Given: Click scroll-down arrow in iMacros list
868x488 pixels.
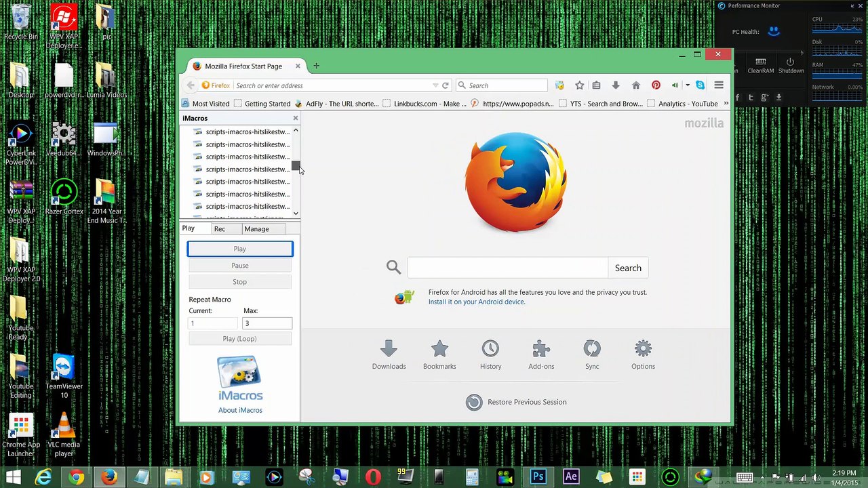Looking at the screenshot, I should pyautogui.click(x=296, y=213).
